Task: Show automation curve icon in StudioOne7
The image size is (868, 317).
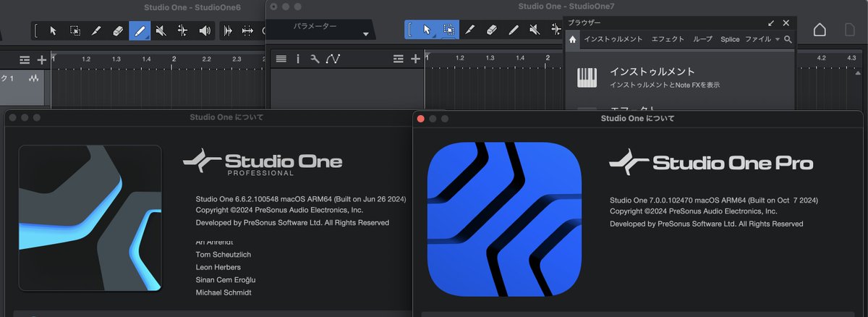Action: 333,59
